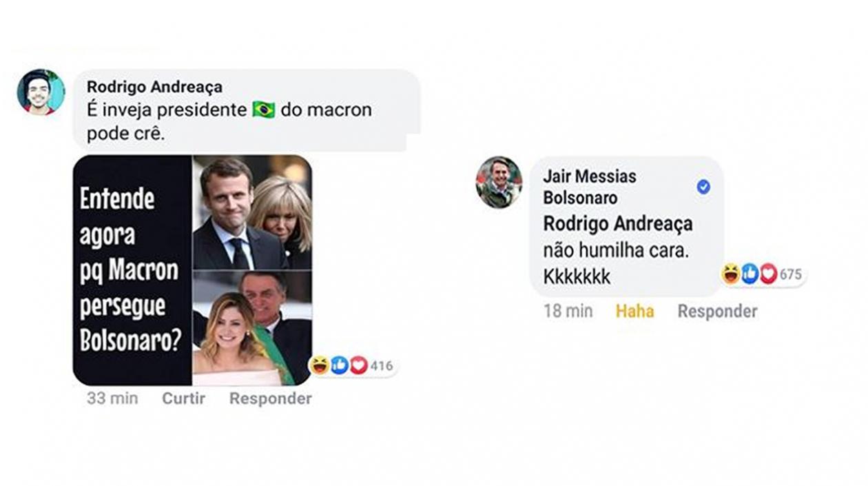The width and height of the screenshot is (868, 486).
Task: Click the blue Like icon beside 675
Action: (x=750, y=274)
